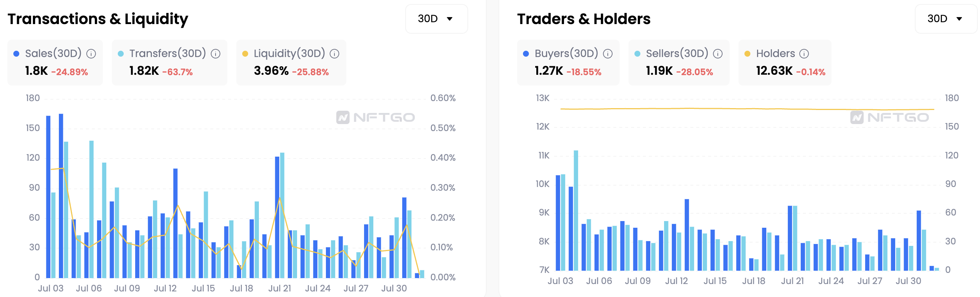The width and height of the screenshot is (980, 297).
Task: Click NFTGO watermark logo in Traders chart
Action: coord(890,117)
